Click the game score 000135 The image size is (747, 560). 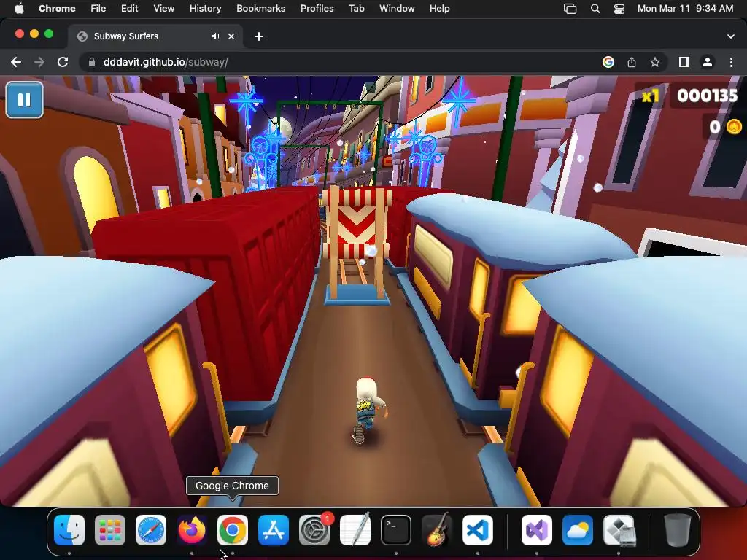point(707,96)
